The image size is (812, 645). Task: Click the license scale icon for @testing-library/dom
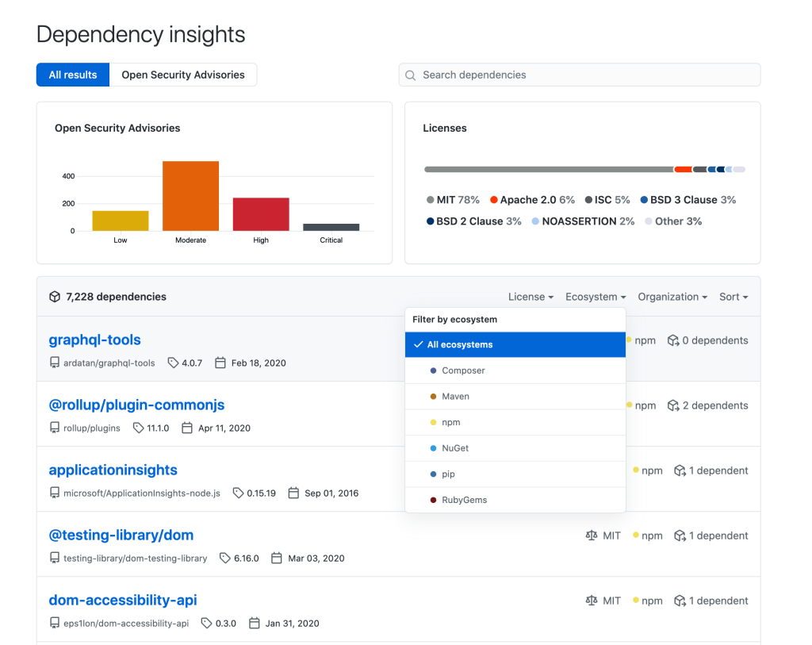591,536
